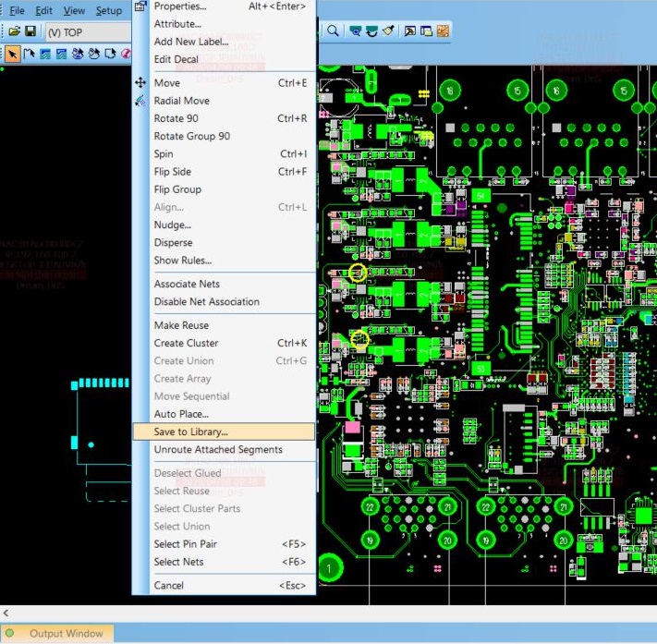
Task: Click the hammer window toolbar icon
Action: [409, 30]
